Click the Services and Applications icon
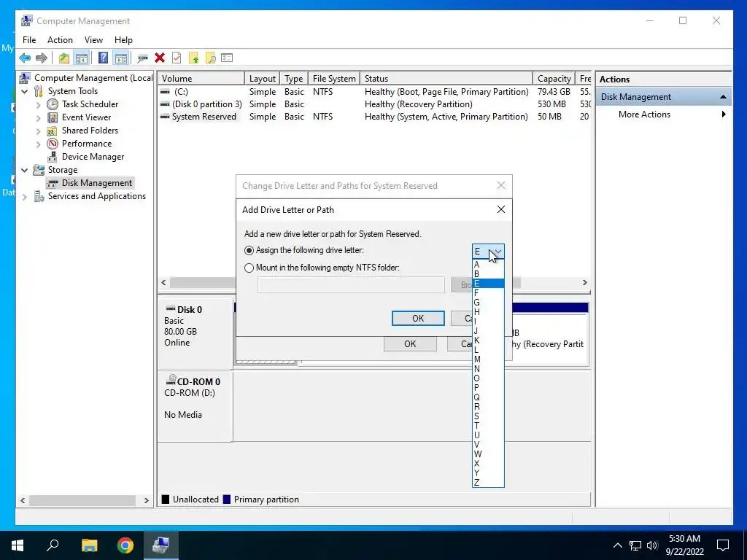747x560 pixels. click(x=39, y=196)
